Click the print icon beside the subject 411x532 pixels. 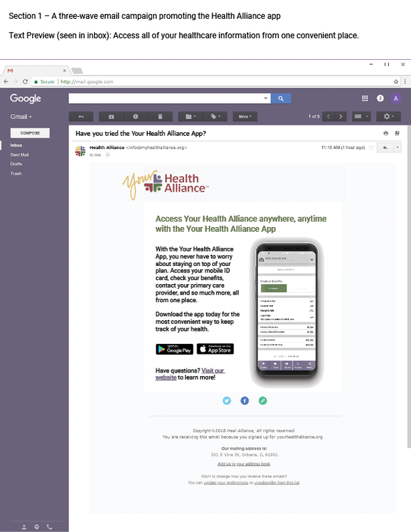point(385,133)
